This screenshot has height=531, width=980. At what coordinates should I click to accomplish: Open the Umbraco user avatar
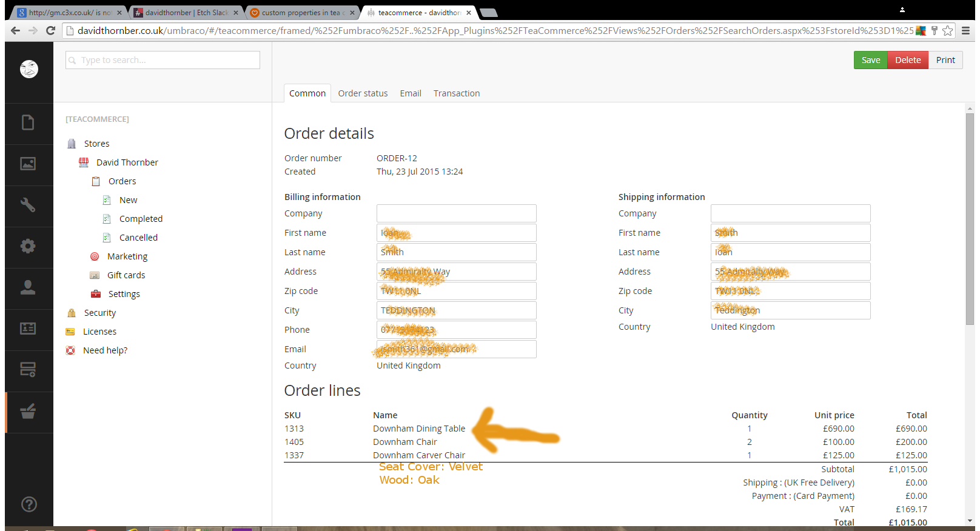29,69
